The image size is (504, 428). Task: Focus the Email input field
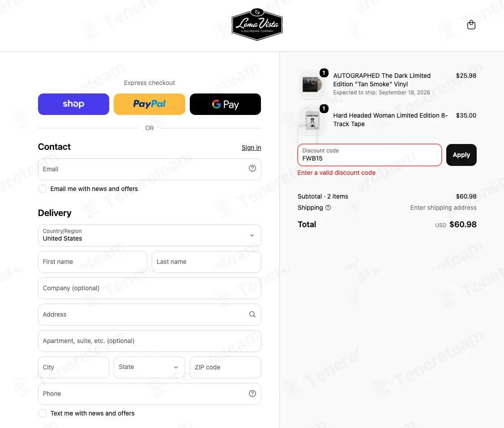(149, 169)
